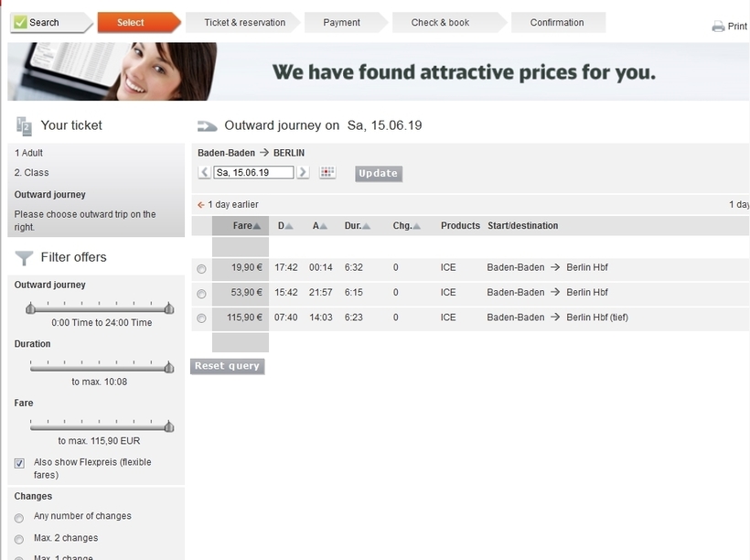Click the Reset query button
750x560 pixels.
pyautogui.click(x=228, y=366)
